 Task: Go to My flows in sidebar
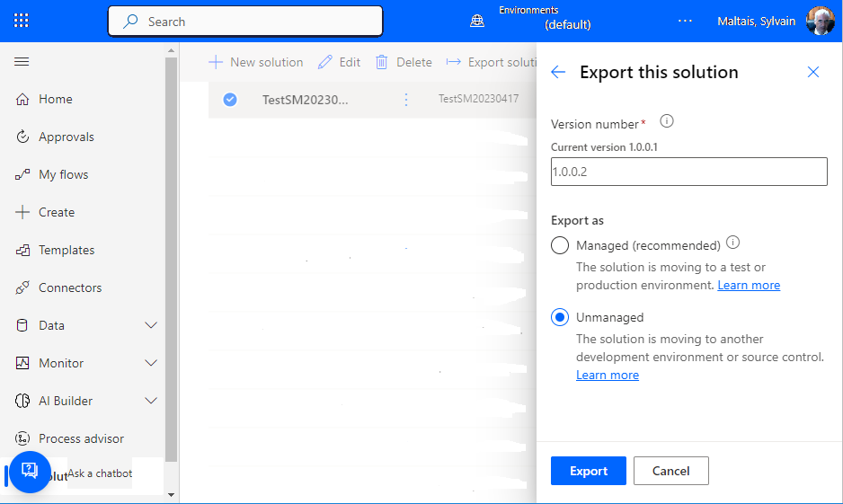click(63, 174)
